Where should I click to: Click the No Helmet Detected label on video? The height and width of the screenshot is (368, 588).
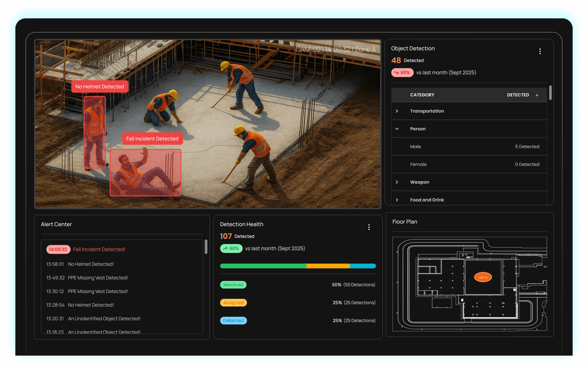[100, 87]
